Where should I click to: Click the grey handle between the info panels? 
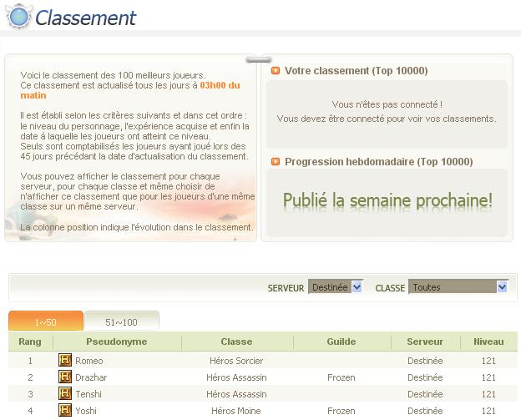coord(259,60)
